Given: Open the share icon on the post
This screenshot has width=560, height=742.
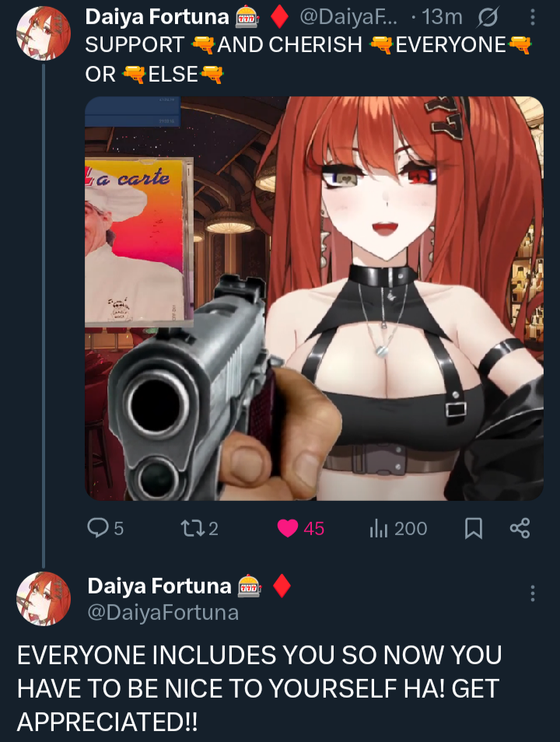Looking at the screenshot, I should coord(520,528).
